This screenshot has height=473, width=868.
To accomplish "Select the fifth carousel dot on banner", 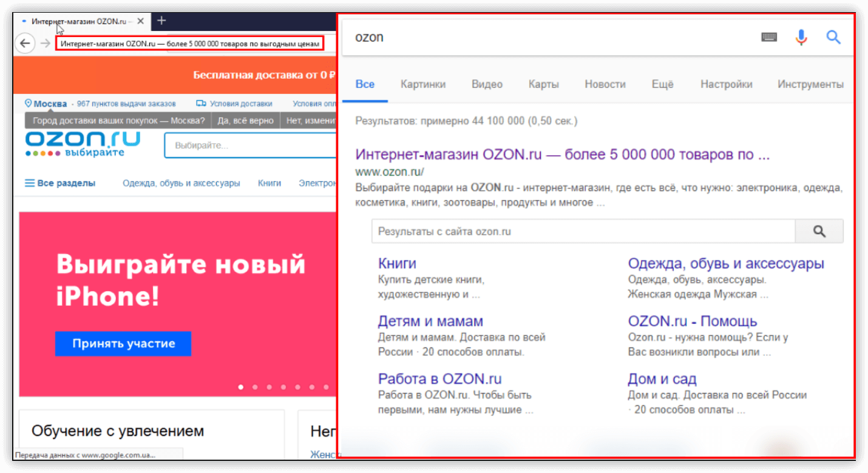I will 298,387.
